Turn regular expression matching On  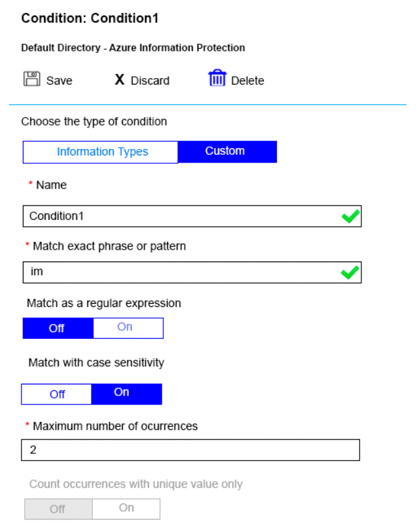(127, 328)
